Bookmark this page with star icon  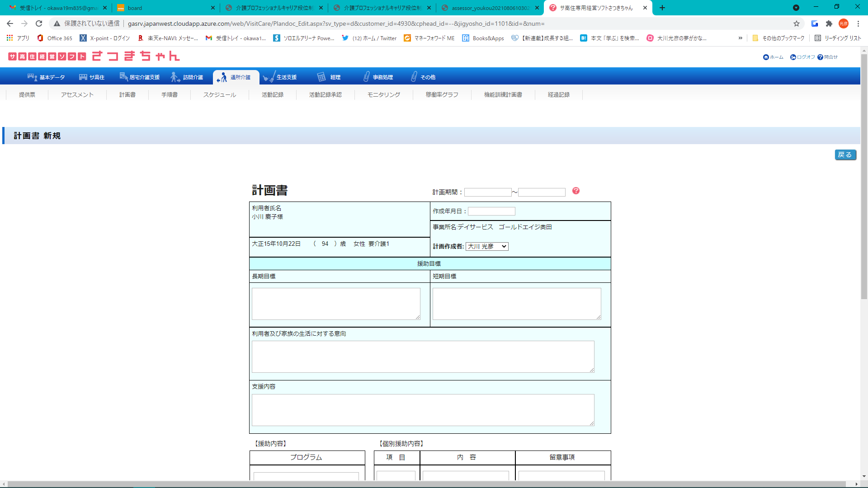(797, 23)
